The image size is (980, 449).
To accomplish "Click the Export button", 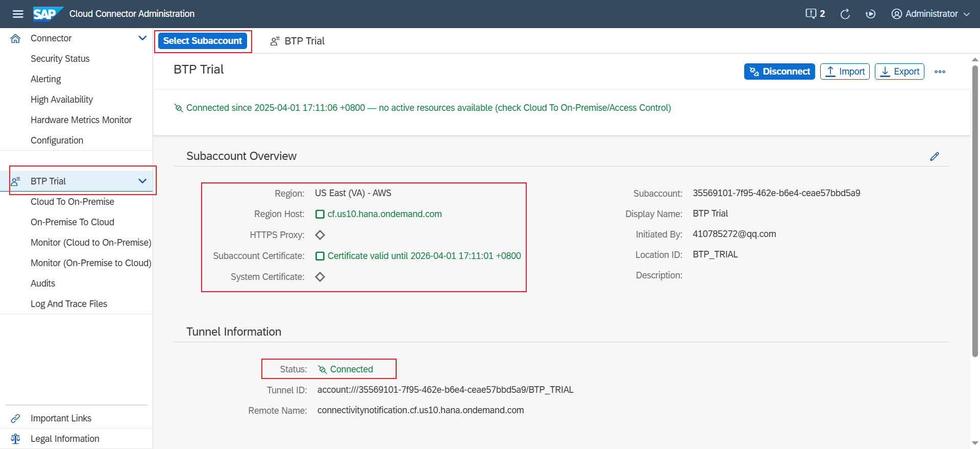I will tap(899, 72).
